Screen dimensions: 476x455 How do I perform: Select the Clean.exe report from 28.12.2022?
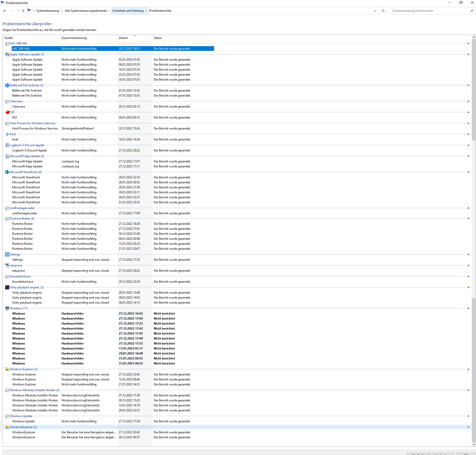click(x=113, y=107)
